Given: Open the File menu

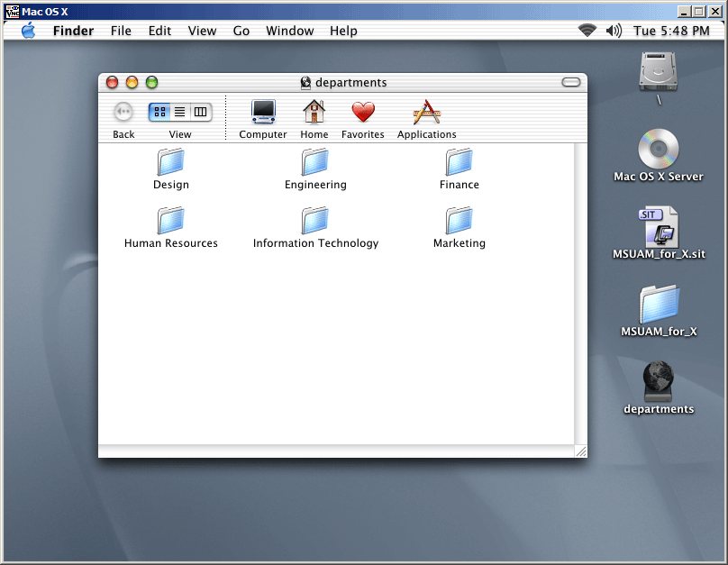Looking at the screenshot, I should [121, 31].
